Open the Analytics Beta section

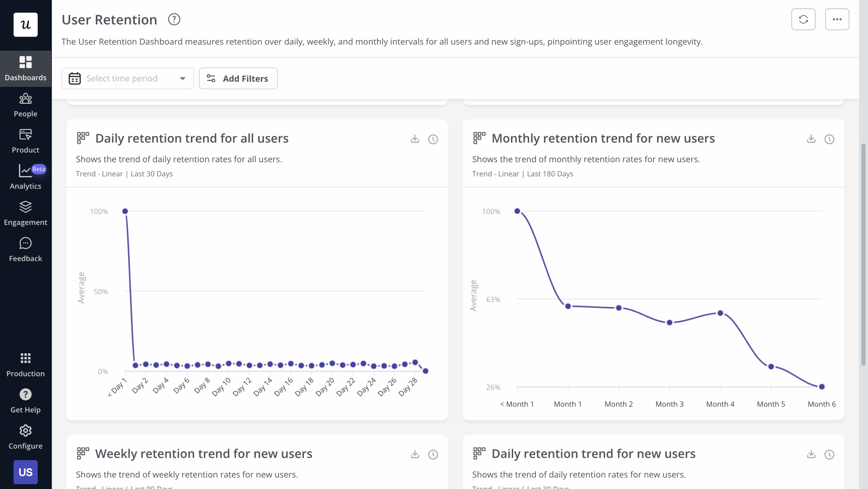pos(25,176)
